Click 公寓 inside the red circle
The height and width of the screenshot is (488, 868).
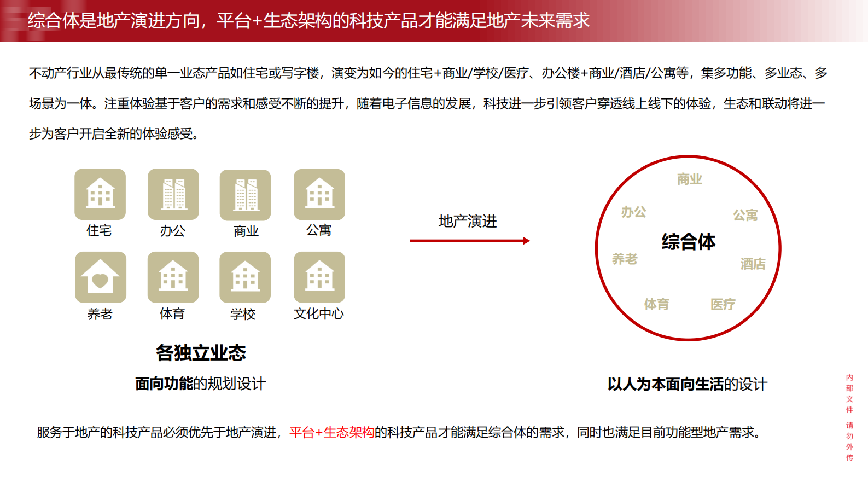[745, 215]
